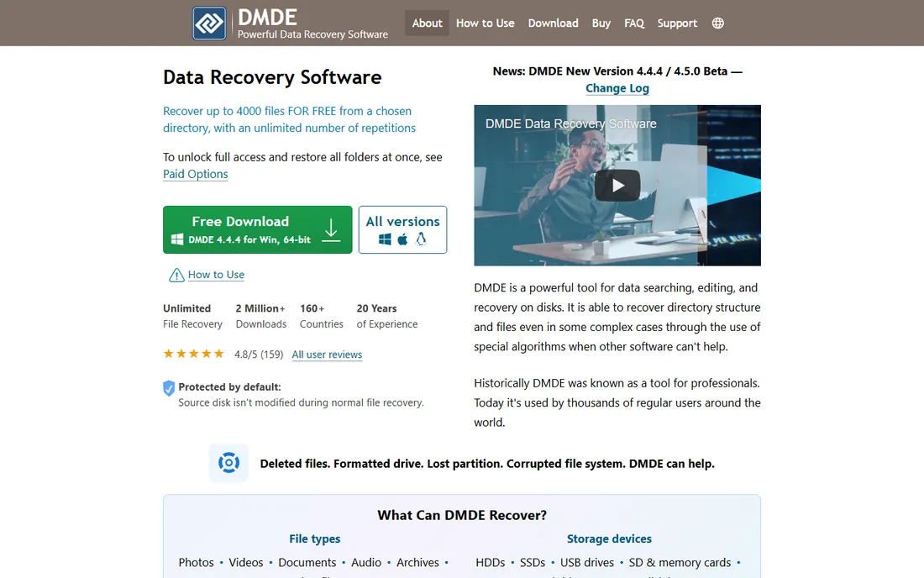The image size is (924, 578).
Task: Open How to Use in the top navigation
Action: (x=485, y=23)
